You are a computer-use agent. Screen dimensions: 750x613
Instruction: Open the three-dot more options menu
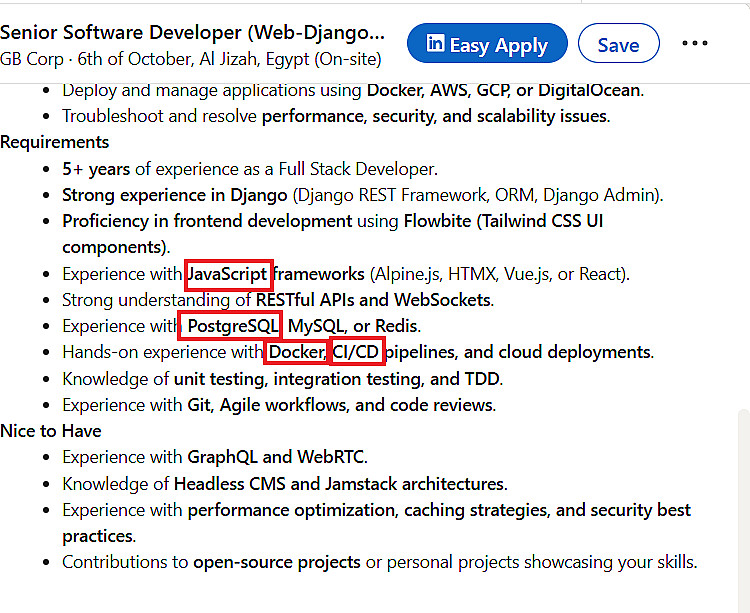695,44
